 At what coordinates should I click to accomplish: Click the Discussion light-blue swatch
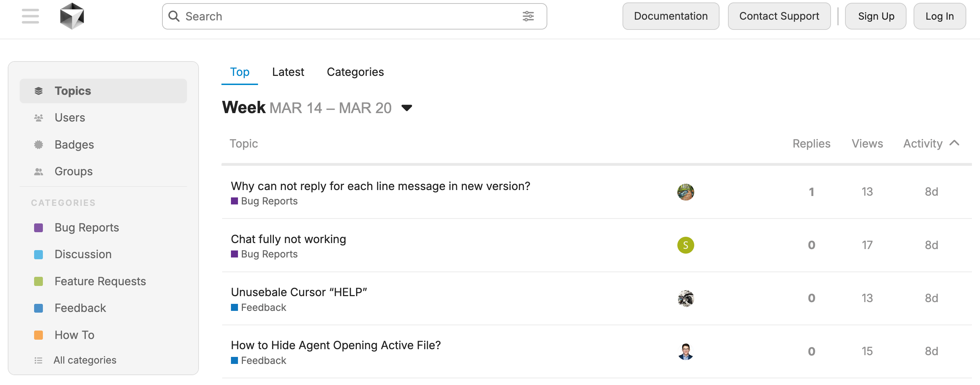point(38,254)
